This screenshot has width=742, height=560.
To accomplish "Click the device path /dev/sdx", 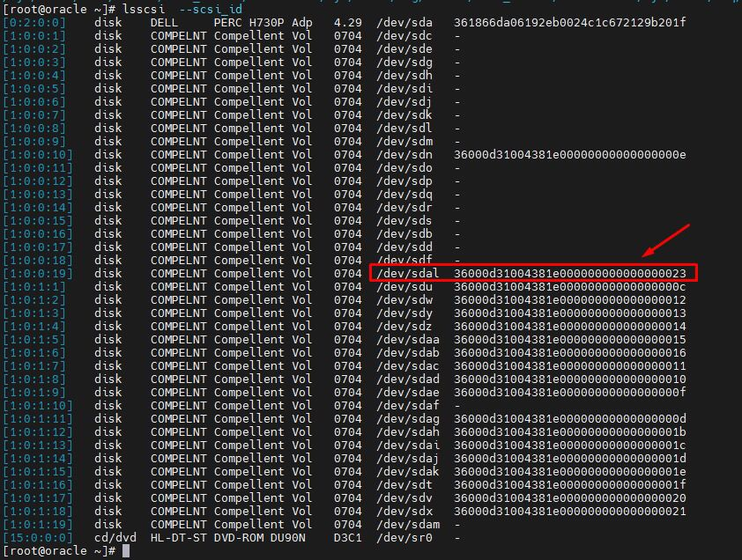I will click(x=404, y=512).
